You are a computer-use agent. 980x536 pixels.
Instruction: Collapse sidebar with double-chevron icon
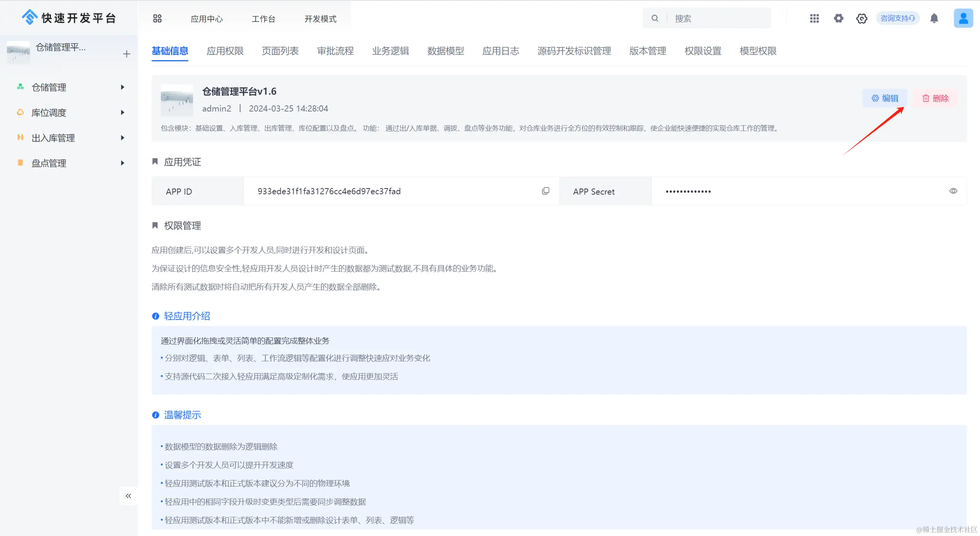pyautogui.click(x=128, y=496)
